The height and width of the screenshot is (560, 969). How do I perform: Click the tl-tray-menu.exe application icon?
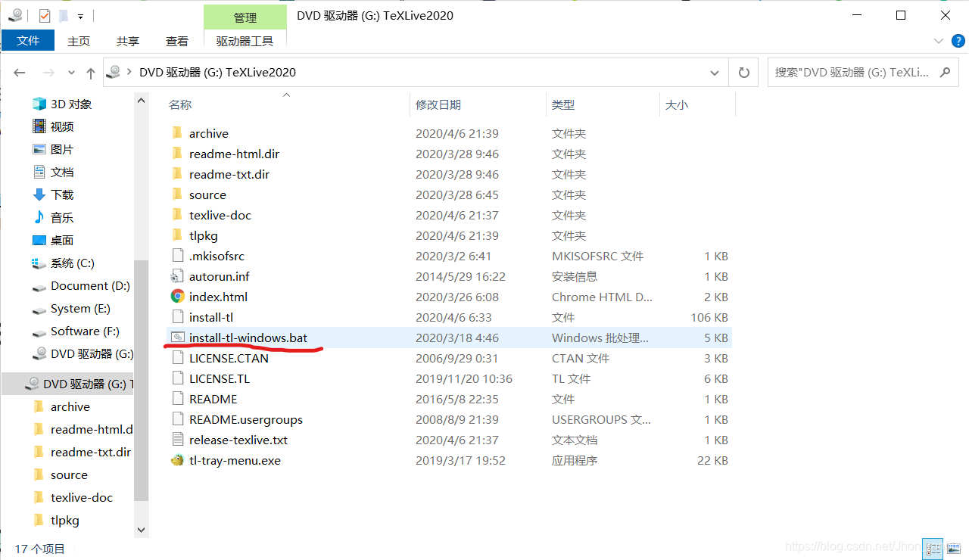coord(177,460)
